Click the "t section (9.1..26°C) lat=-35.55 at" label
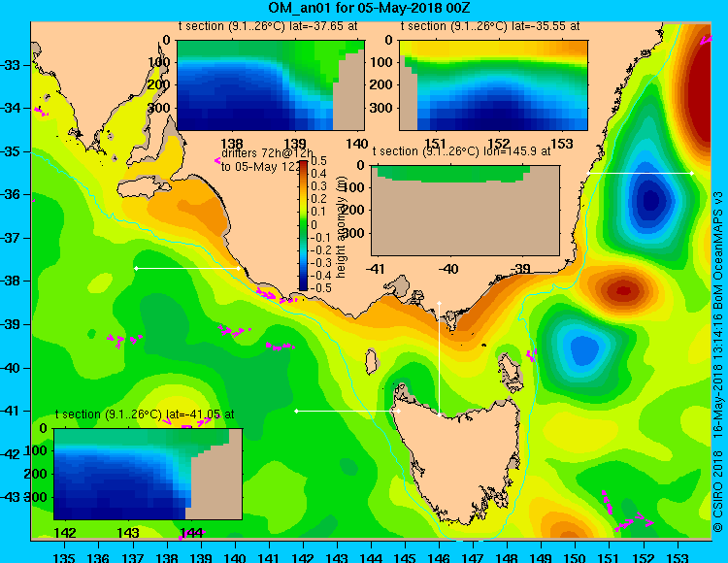 [490, 26]
